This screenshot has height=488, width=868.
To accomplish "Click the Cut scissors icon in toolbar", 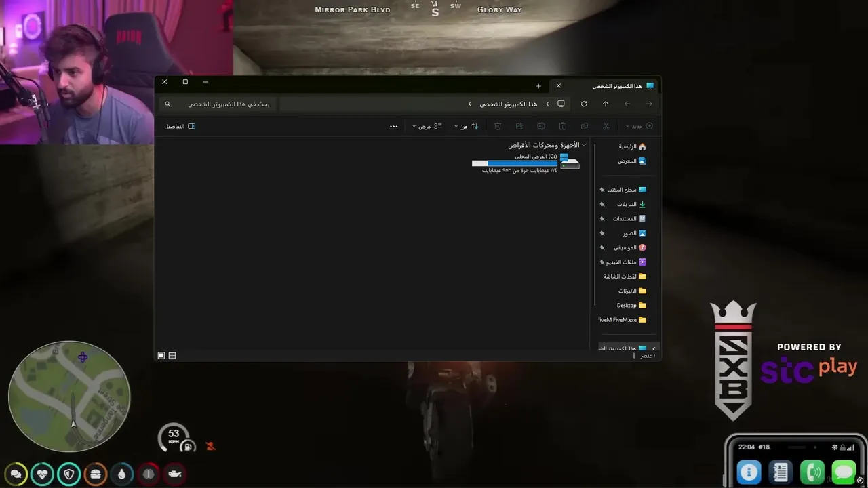I will coord(606,126).
